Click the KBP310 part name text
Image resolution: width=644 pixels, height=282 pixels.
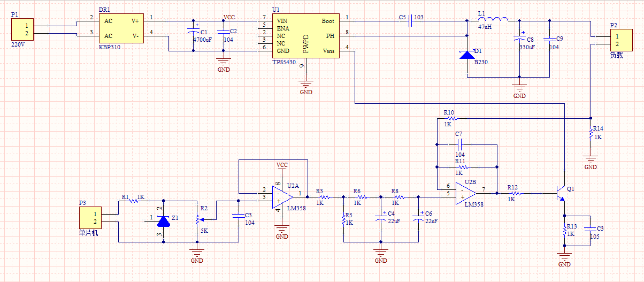[109, 47]
